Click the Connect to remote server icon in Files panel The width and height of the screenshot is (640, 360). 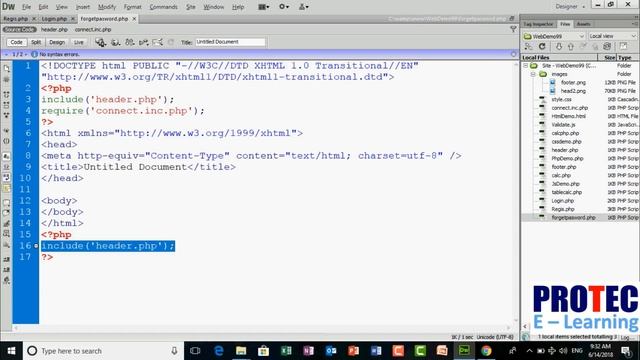(x=529, y=47)
